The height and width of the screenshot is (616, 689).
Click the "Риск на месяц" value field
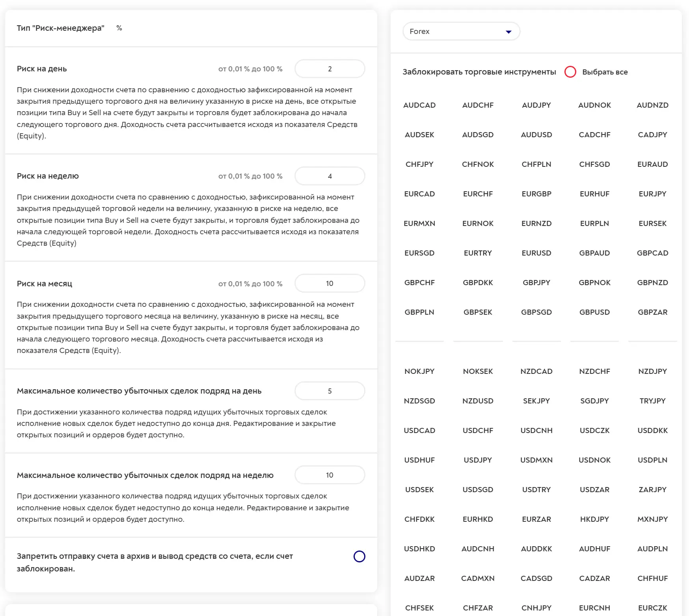[x=330, y=283]
